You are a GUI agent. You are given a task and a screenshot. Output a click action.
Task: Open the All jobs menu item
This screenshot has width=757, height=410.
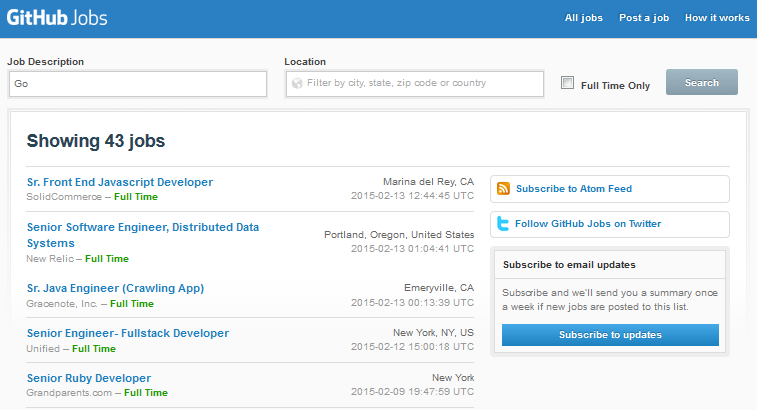pyautogui.click(x=584, y=18)
